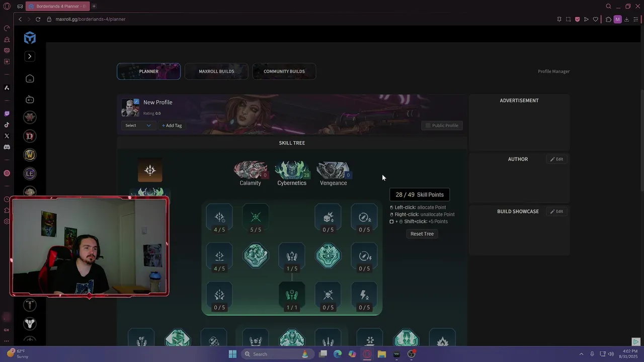The width and height of the screenshot is (644, 362).
Task: Open the Destiny game icon in sidebar
Action: [30, 323]
